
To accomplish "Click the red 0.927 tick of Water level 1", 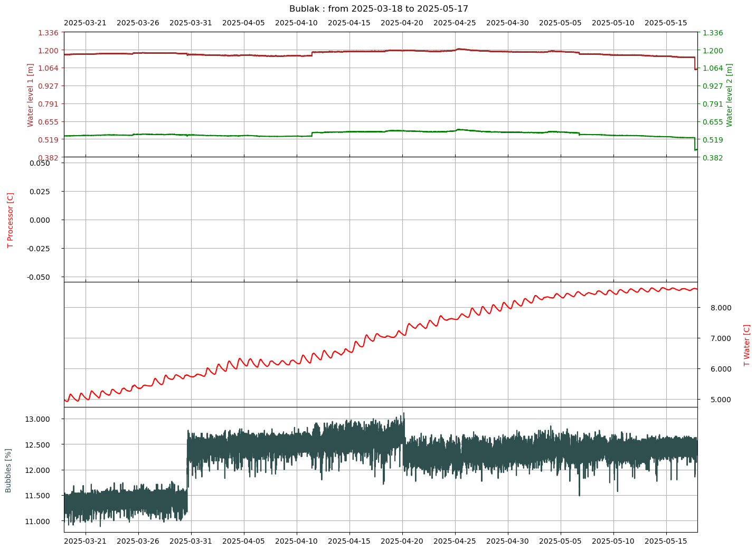I will [48, 86].
